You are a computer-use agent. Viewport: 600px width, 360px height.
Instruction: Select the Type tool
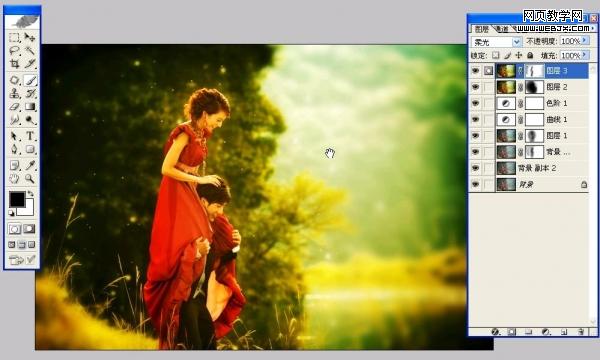pos(29,136)
